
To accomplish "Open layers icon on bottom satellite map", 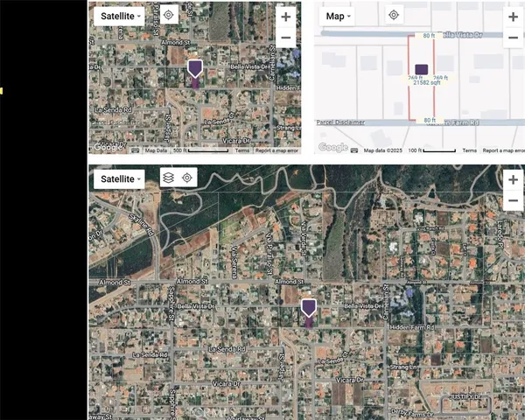I will pos(168,178).
